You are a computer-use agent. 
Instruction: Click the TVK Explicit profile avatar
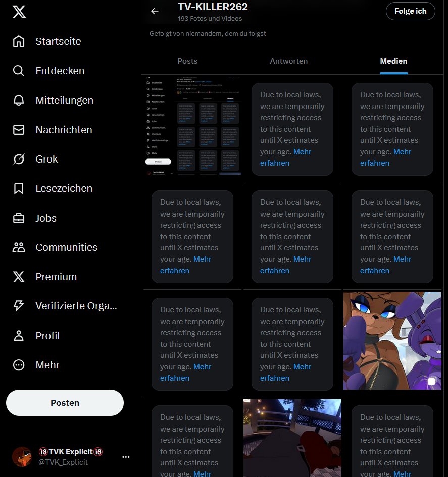pyautogui.click(x=22, y=457)
